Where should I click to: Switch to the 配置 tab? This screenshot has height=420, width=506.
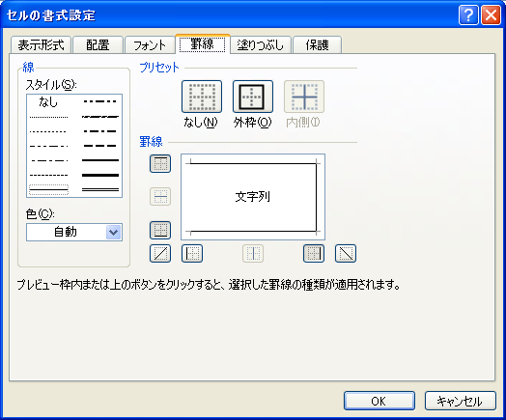[98, 44]
